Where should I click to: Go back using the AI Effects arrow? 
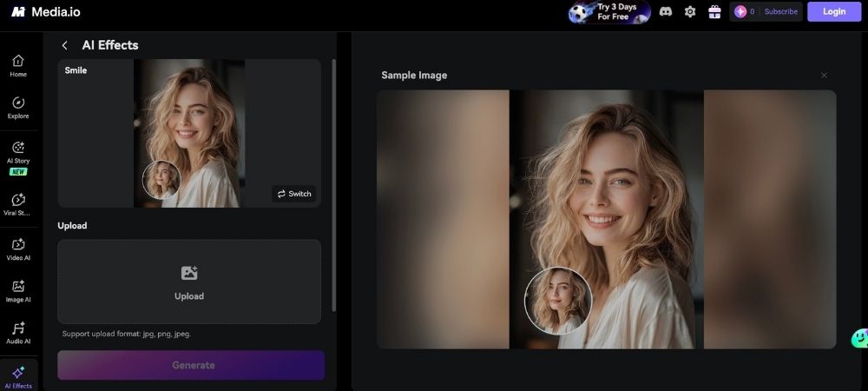65,45
